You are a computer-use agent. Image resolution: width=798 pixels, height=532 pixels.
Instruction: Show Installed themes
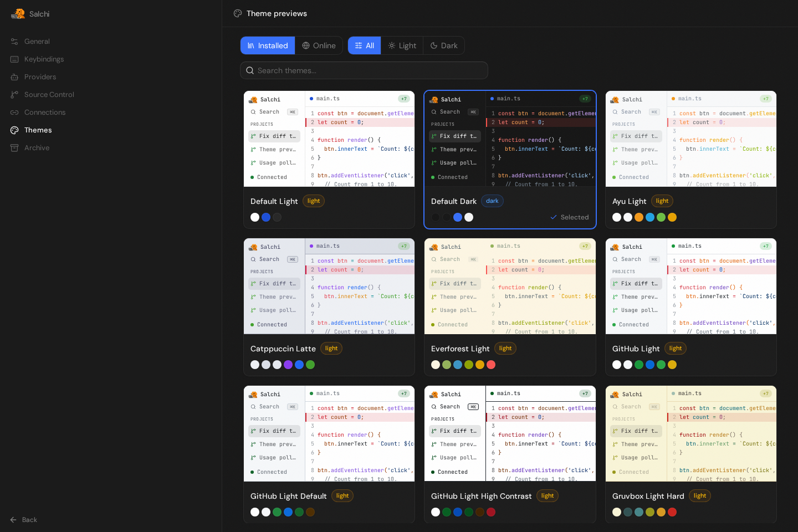point(268,45)
